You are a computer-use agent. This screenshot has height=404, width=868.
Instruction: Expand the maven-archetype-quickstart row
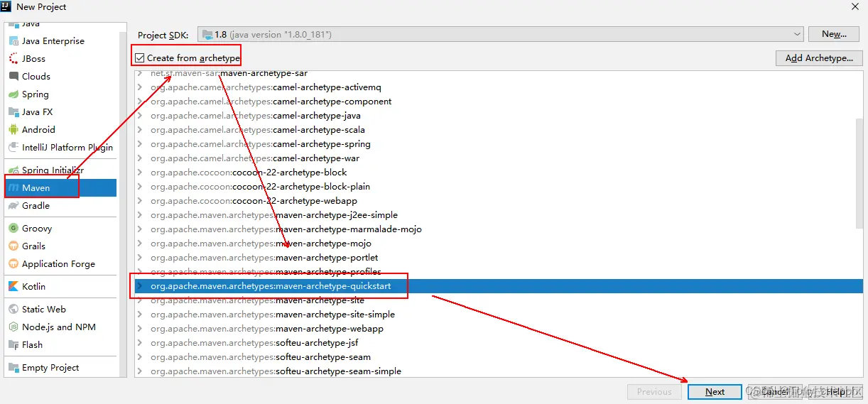click(x=140, y=286)
